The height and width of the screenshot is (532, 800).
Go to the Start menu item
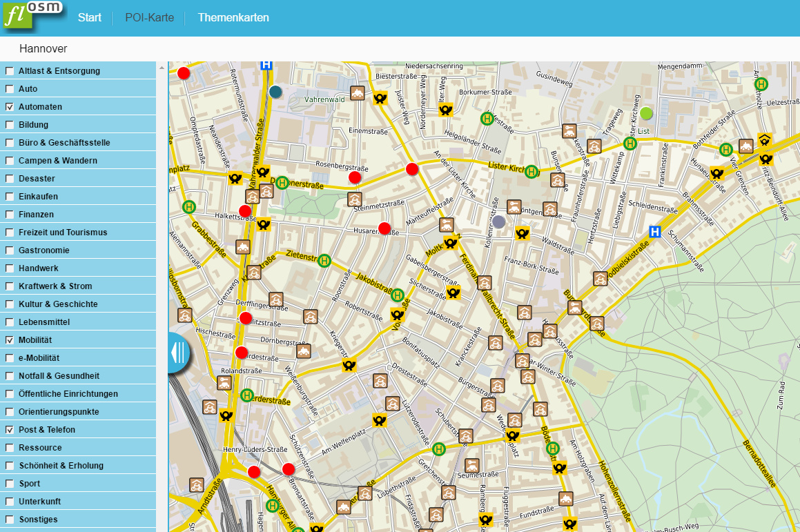90,18
